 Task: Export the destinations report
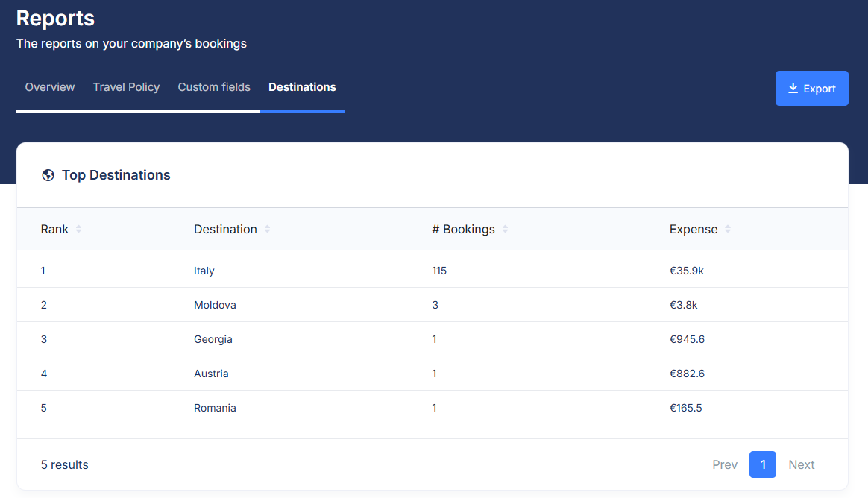coord(811,89)
